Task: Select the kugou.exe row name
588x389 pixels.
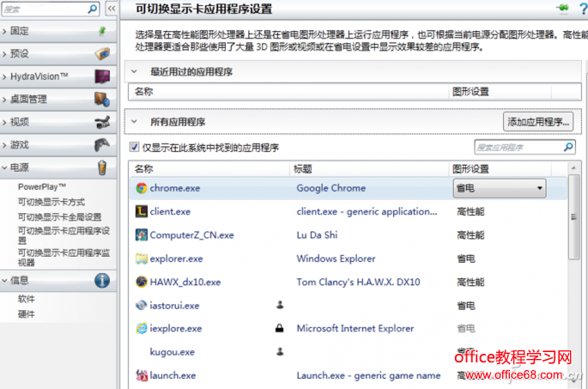Action: [173, 352]
